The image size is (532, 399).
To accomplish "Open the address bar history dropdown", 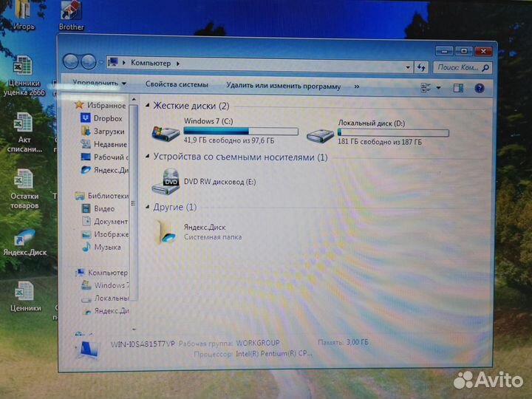I will click(x=408, y=67).
